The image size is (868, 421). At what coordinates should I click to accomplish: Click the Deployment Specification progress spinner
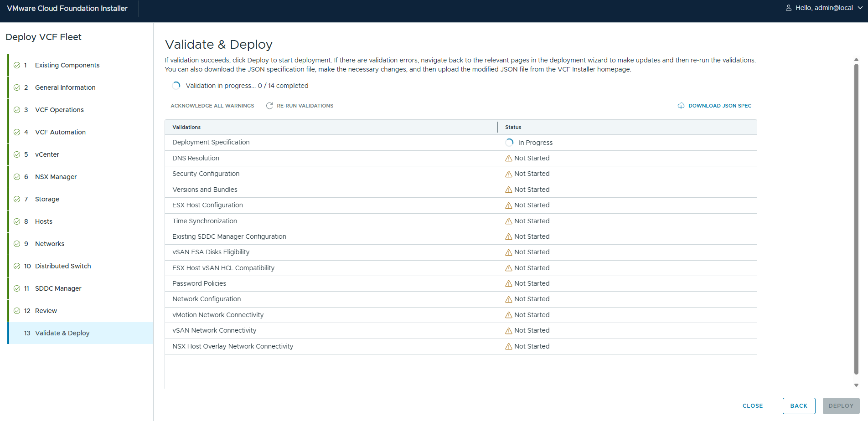[x=509, y=143]
